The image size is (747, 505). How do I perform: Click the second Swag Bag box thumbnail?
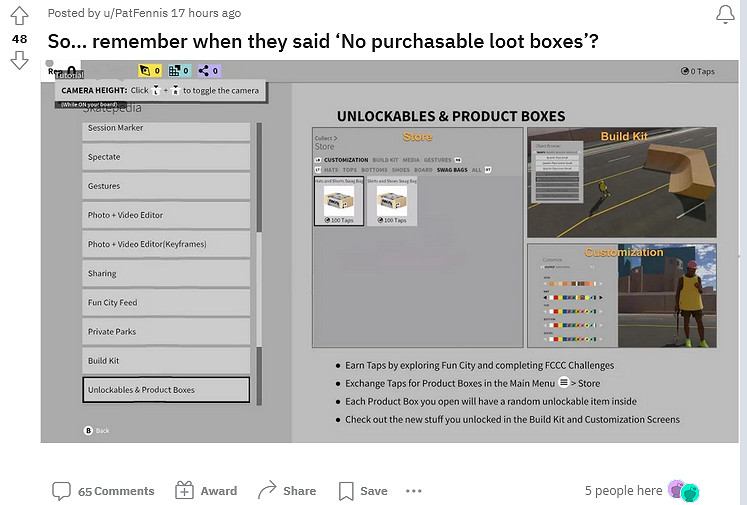coord(391,202)
